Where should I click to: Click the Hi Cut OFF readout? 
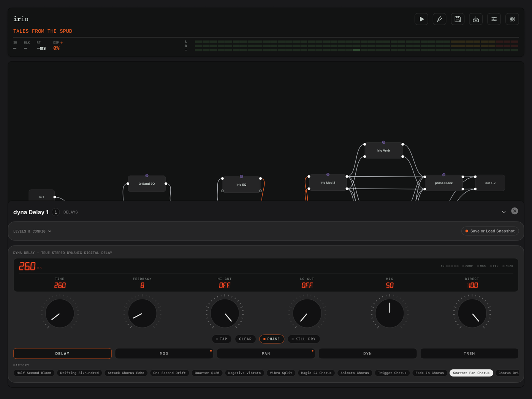click(225, 285)
